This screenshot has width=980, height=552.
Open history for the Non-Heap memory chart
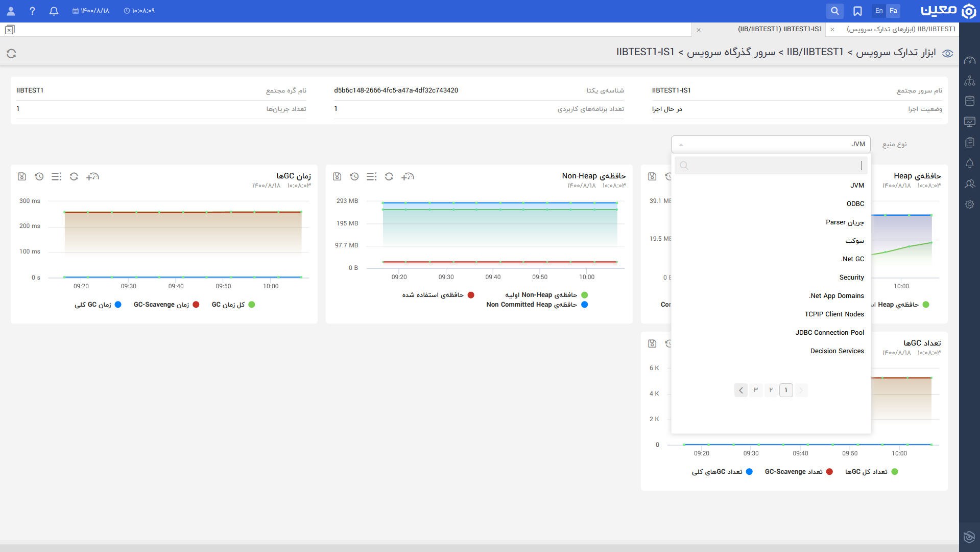[x=354, y=176]
